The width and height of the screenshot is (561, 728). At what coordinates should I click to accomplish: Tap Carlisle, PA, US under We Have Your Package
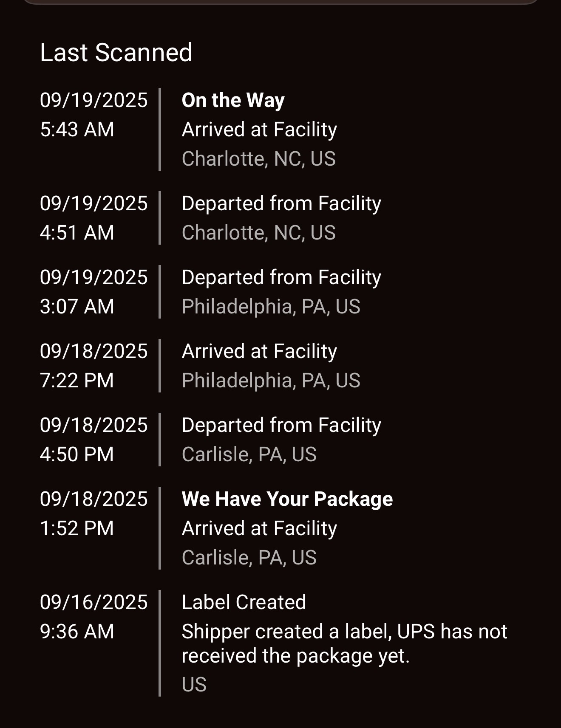tap(249, 558)
